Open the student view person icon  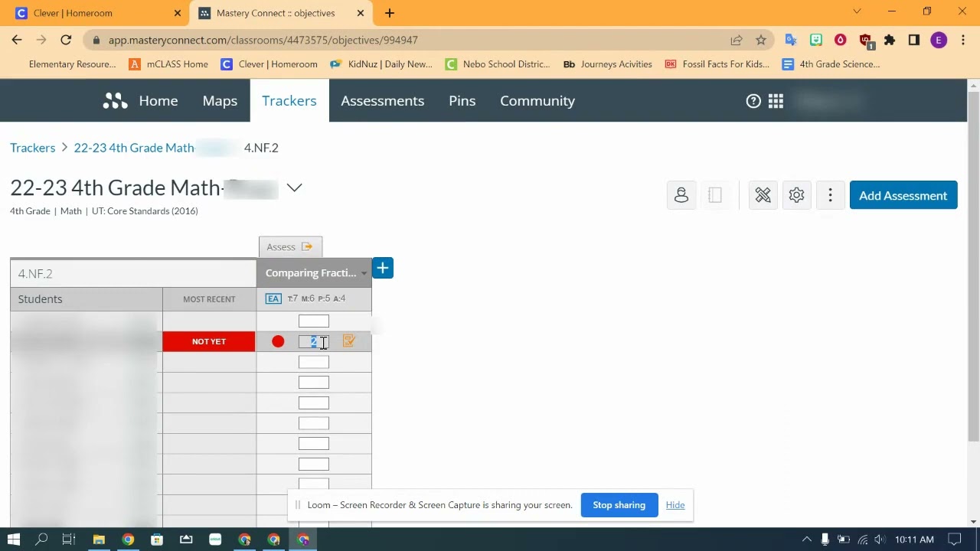[681, 195]
